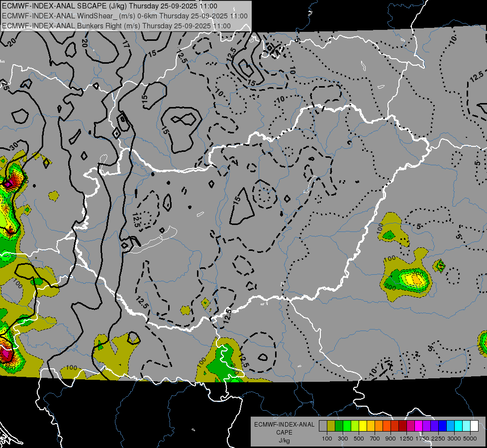
Task: Click the 300 CAPE label on eastern blob
Action: (418, 273)
